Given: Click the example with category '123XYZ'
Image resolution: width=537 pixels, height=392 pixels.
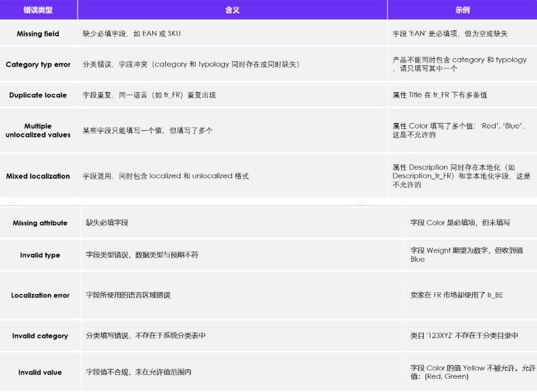Looking at the screenshot, I should 464,336.
